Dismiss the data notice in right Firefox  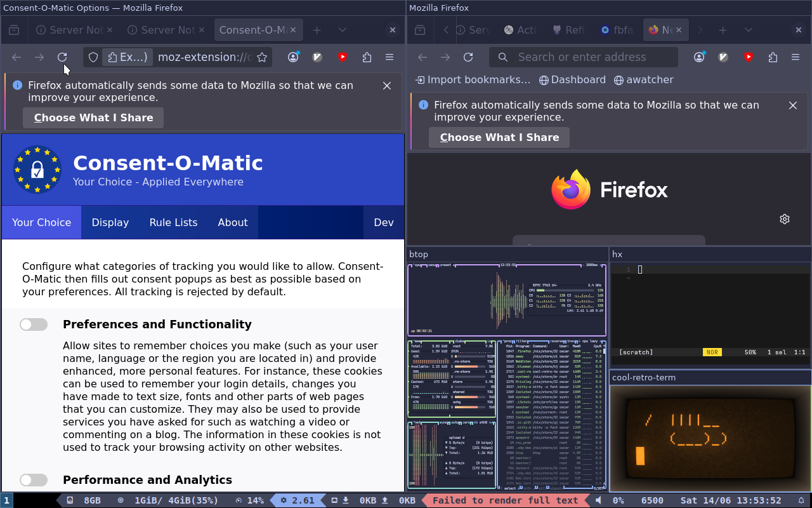click(793, 105)
